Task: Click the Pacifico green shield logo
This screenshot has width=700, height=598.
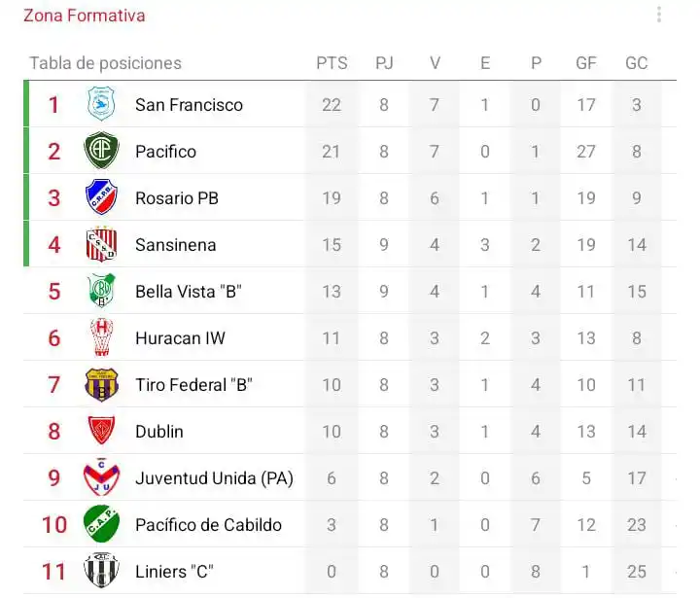Action: (x=101, y=151)
